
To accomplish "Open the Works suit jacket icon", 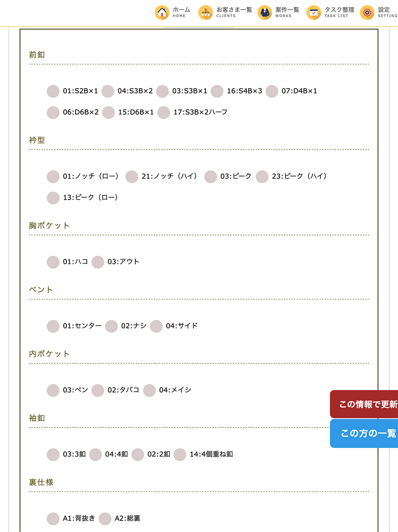I will tap(265, 13).
